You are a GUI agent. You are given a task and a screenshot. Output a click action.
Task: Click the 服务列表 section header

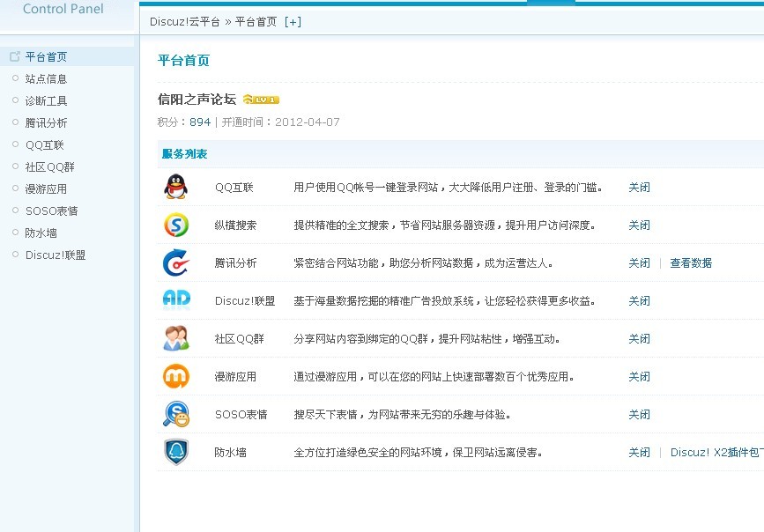point(185,154)
